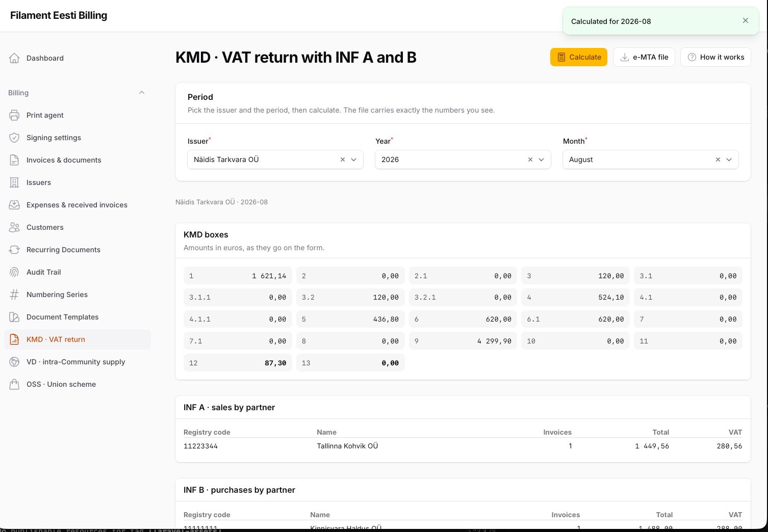Image resolution: width=768 pixels, height=532 pixels.
Task: Download the e-MTA file
Action: click(644, 57)
